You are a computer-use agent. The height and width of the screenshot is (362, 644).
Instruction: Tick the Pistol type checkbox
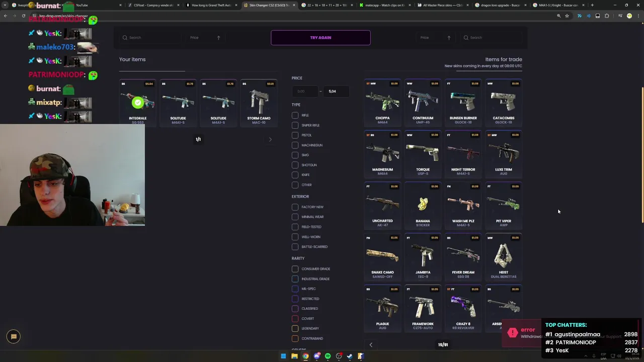pyautogui.click(x=295, y=135)
